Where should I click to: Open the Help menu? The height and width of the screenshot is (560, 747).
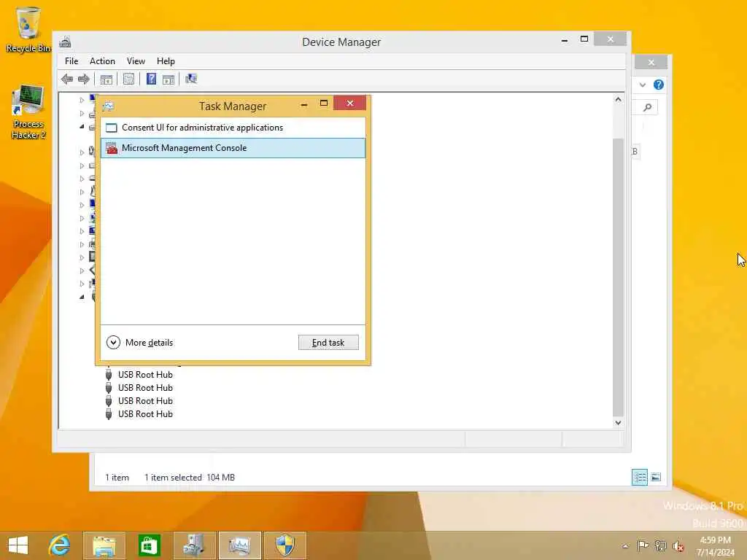[166, 61]
